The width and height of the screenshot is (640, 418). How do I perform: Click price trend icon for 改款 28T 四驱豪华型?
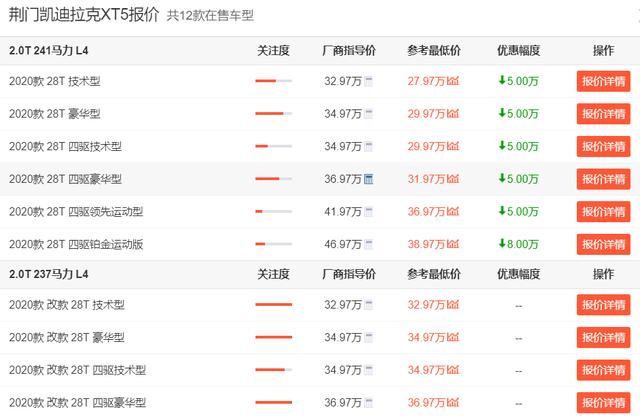tap(453, 402)
